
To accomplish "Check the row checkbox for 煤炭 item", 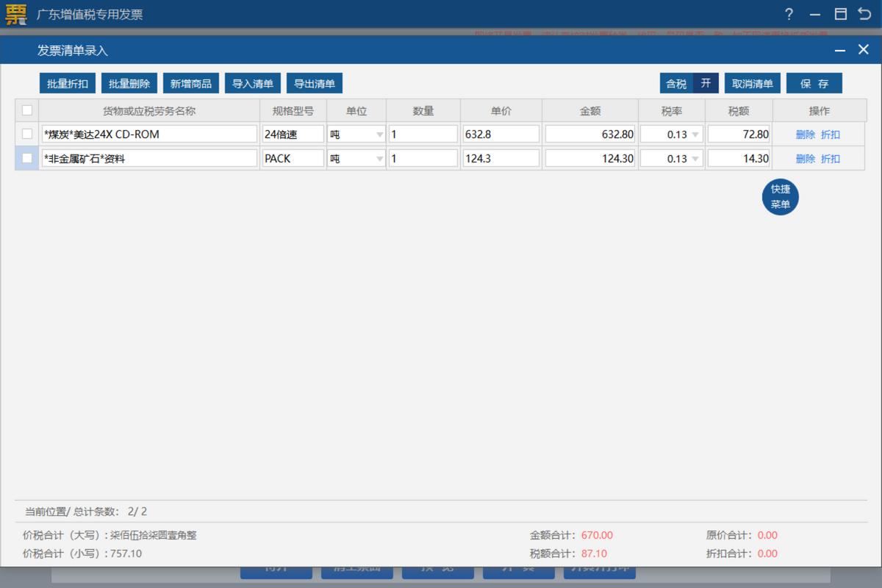I will (26, 133).
